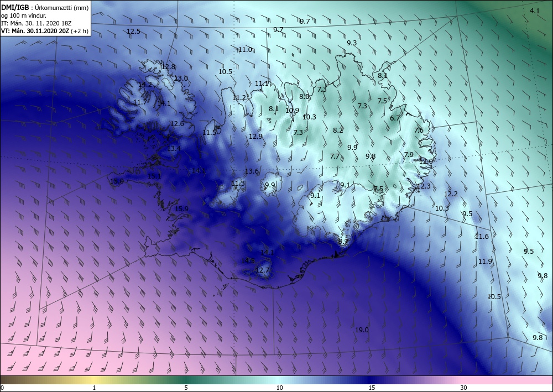Click the map value '7.7'

335,156
